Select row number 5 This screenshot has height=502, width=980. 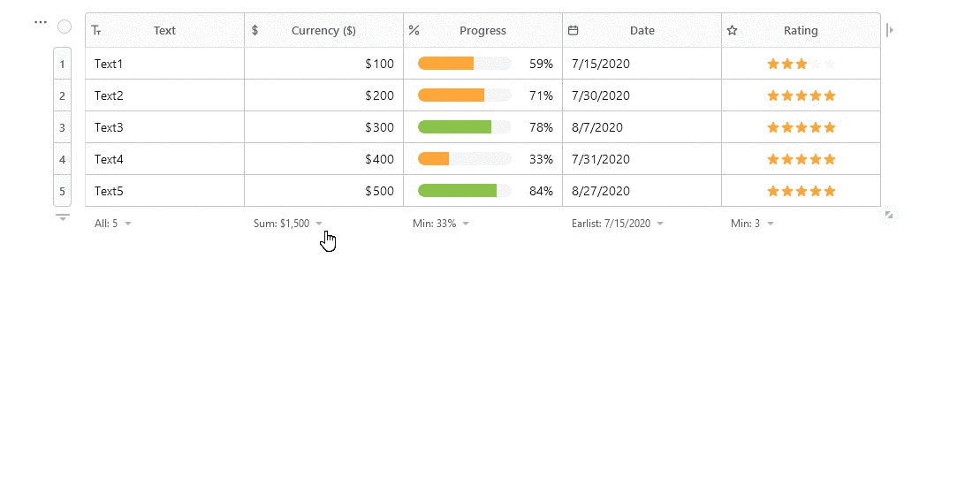62,191
